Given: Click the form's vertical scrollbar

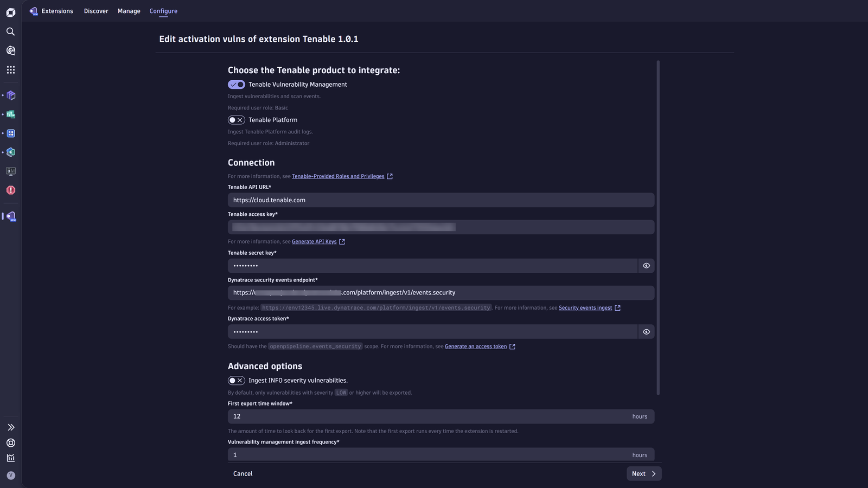Looking at the screenshot, I should click(x=658, y=228).
